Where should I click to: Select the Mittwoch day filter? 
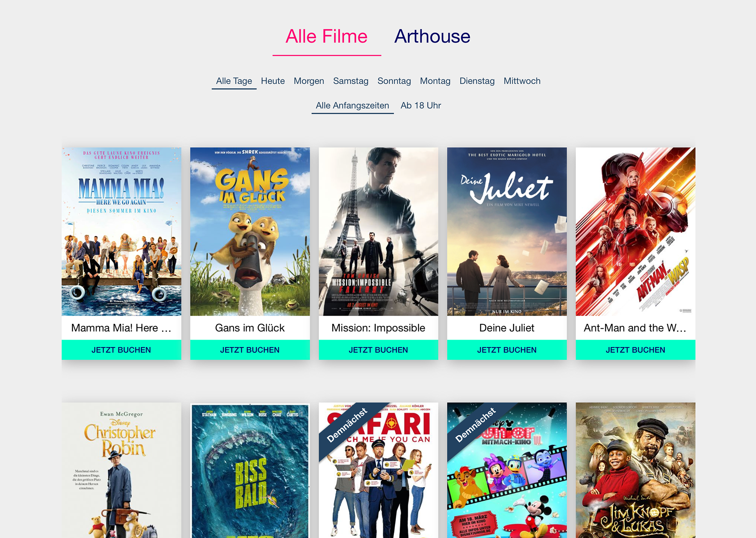tap(522, 81)
